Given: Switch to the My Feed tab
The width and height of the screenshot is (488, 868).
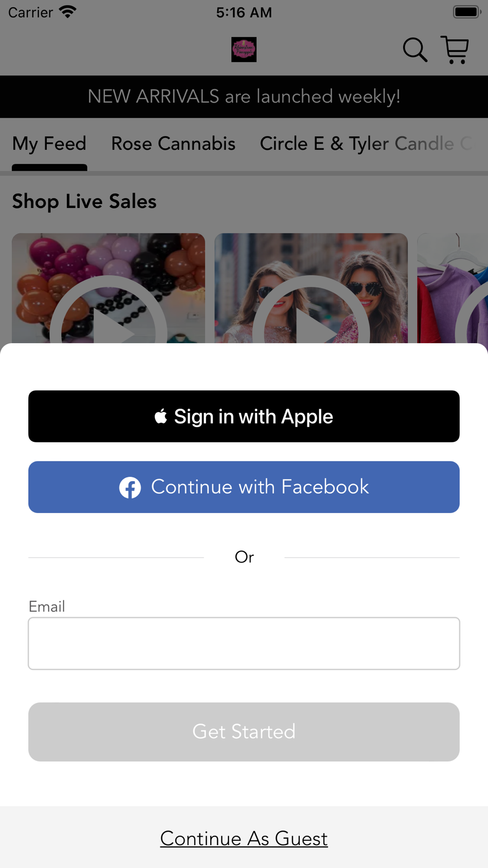Looking at the screenshot, I should 49,144.
